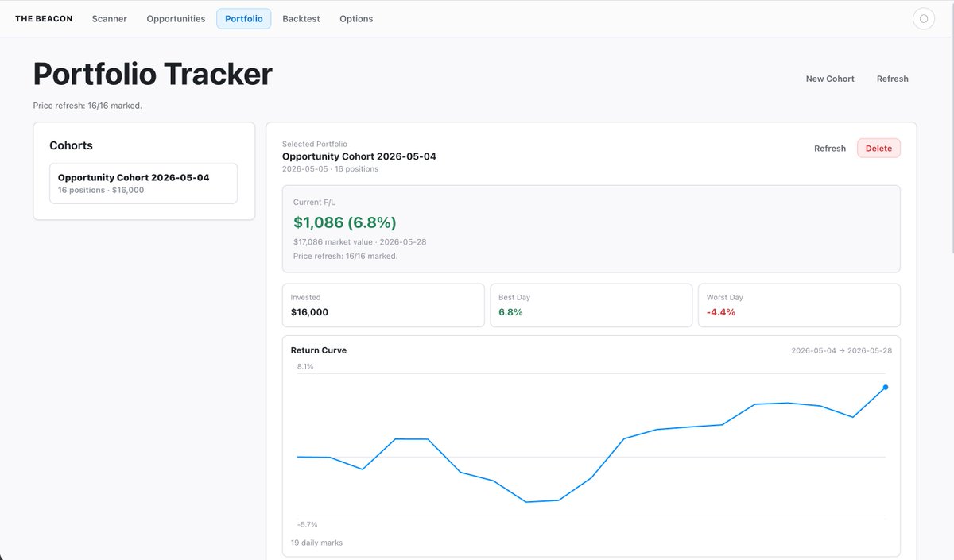Screen dimensions: 954x560
Task: Click the Selected Portfolio label
Action: click(315, 144)
